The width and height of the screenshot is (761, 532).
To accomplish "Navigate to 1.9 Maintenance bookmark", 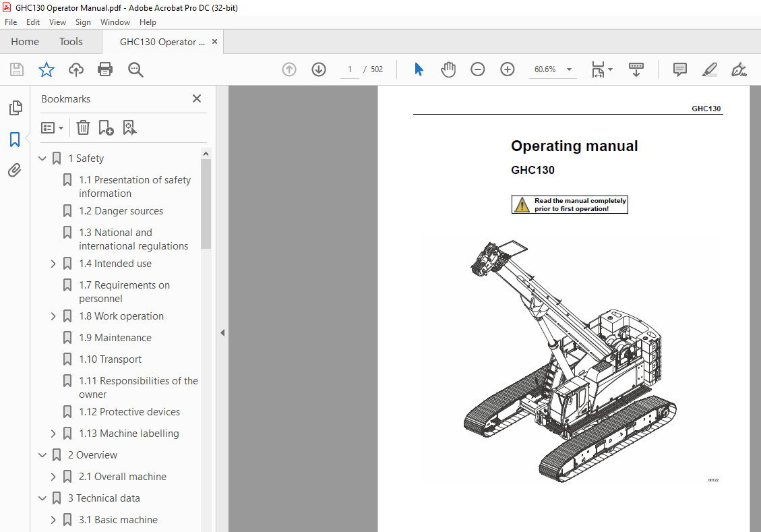I will (115, 338).
